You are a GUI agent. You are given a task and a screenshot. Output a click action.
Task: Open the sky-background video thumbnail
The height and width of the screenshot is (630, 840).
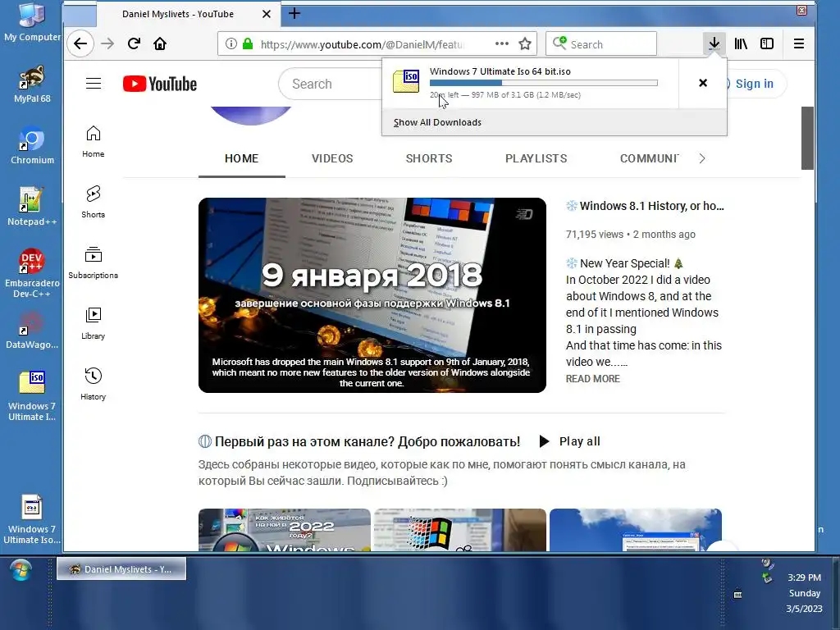click(636, 530)
